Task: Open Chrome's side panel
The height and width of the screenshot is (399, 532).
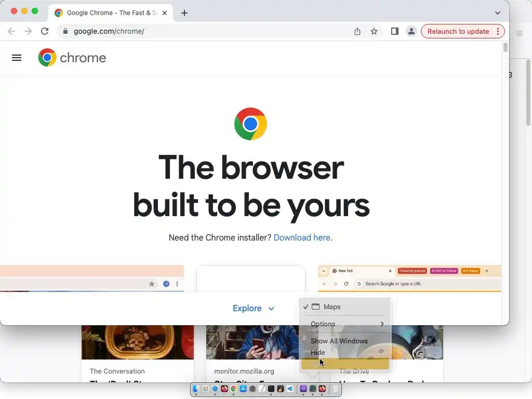Action: [x=395, y=31]
